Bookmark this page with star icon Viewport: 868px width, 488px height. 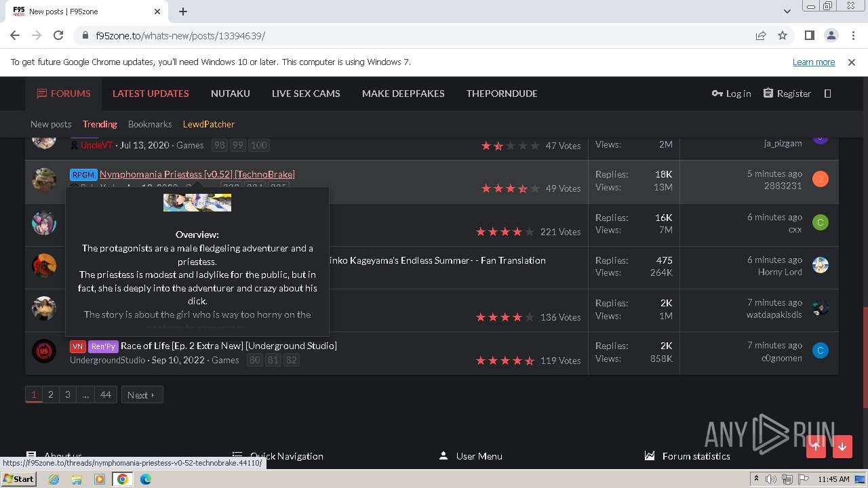[783, 35]
